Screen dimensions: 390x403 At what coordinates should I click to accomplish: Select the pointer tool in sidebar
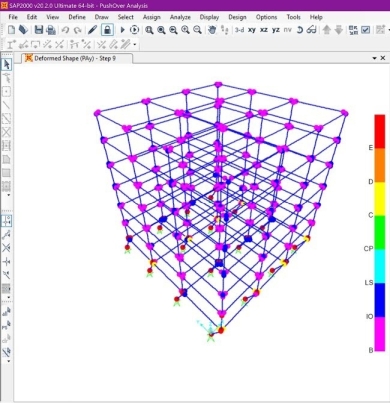pos(6,64)
